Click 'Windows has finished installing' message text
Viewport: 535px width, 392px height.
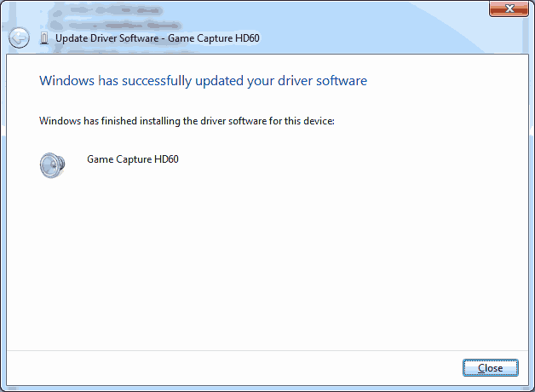(187, 121)
